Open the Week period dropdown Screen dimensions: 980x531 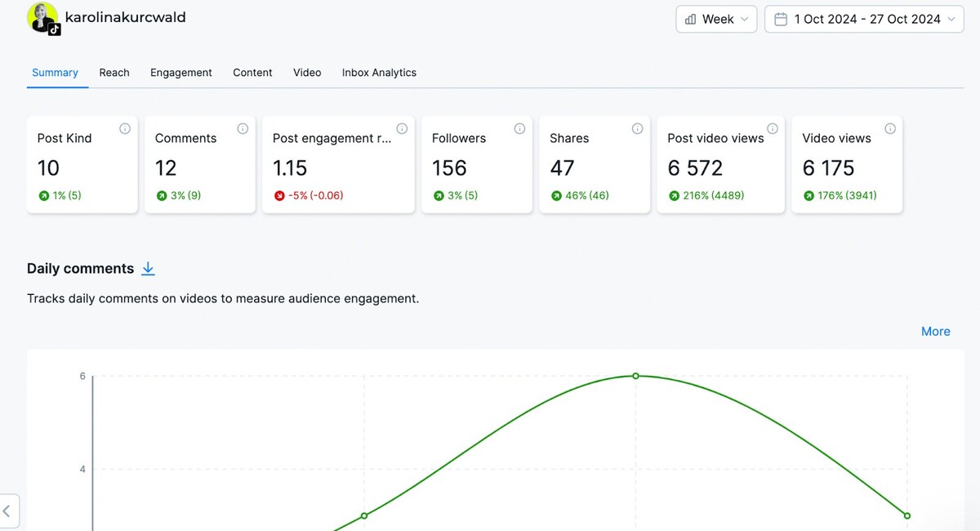pos(716,20)
